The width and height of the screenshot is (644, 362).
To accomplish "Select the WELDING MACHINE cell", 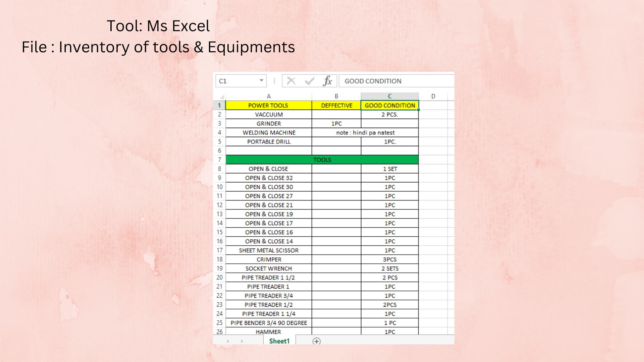I will click(269, 133).
